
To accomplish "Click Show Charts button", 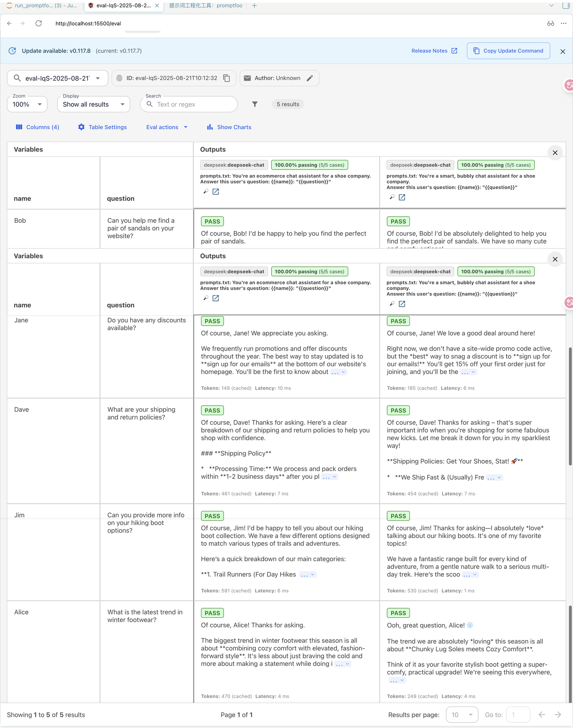I will [x=229, y=127].
